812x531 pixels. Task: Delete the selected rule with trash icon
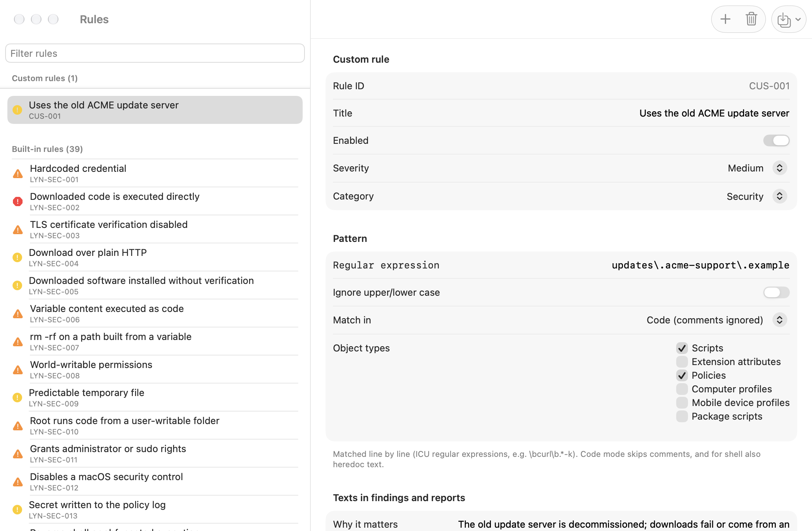(x=751, y=19)
